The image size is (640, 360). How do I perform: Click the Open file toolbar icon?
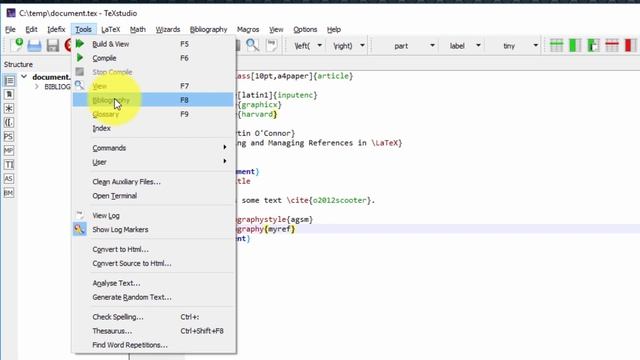coord(34,45)
